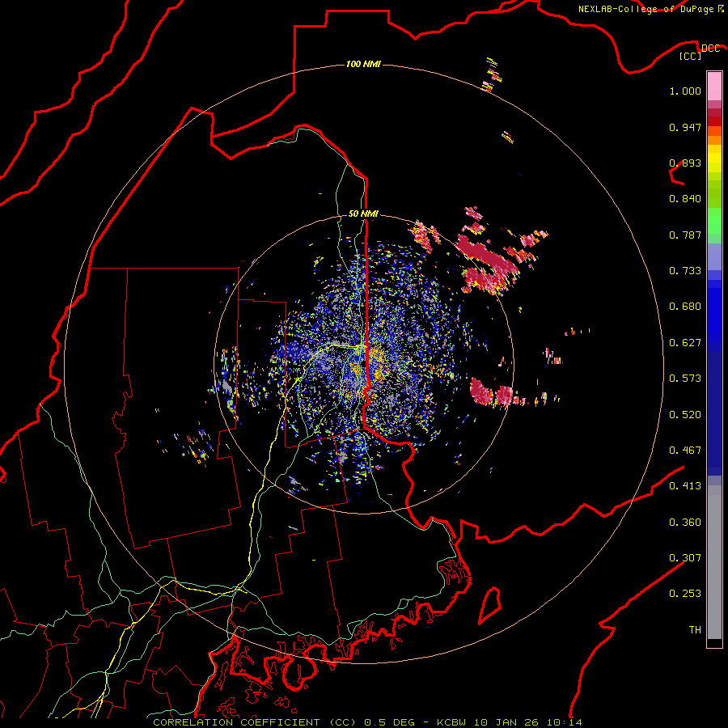Click the Correlation Coefficient KCBW caption text
The height and width of the screenshot is (728, 728).
tap(367, 722)
